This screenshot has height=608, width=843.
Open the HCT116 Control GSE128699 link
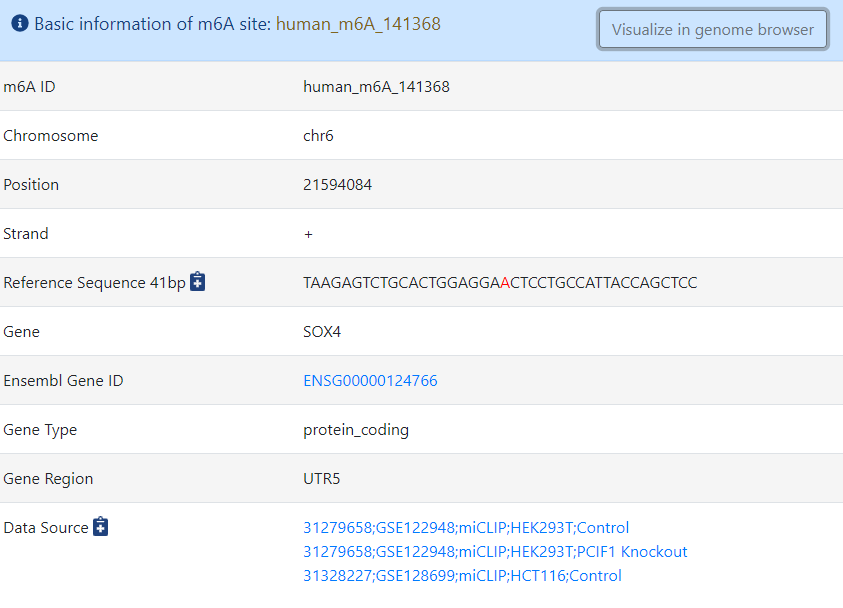click(462, 576)
